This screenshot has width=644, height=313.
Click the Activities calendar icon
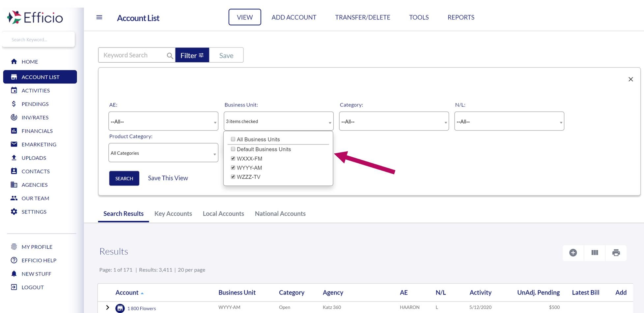(14, 90)
